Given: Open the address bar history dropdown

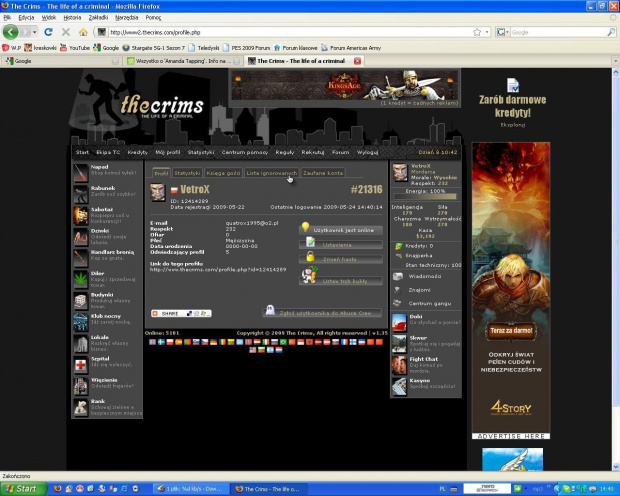Looking at the screenshot, I should click(487, 32).
